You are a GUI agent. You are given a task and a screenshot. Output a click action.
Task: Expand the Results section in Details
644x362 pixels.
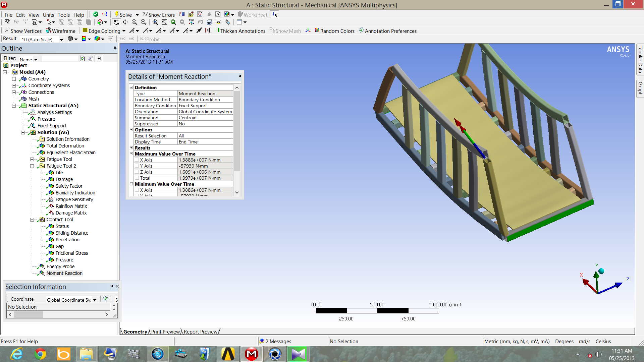click(131, 148)
